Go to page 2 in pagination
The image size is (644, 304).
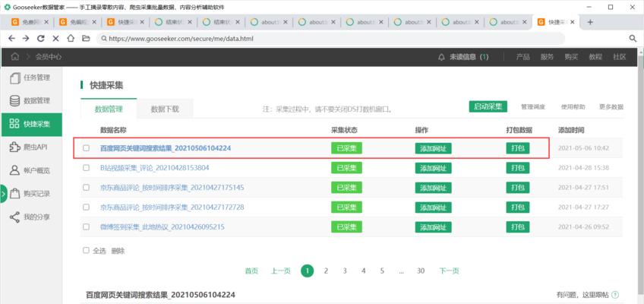(326, 271)
